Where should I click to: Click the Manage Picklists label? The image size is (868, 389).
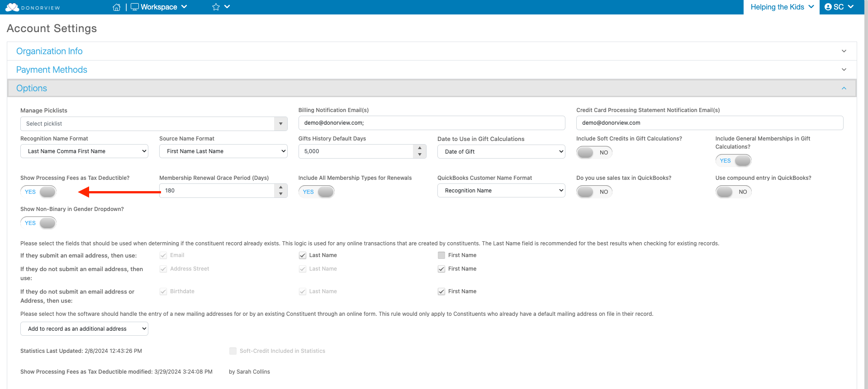(44, 111)
